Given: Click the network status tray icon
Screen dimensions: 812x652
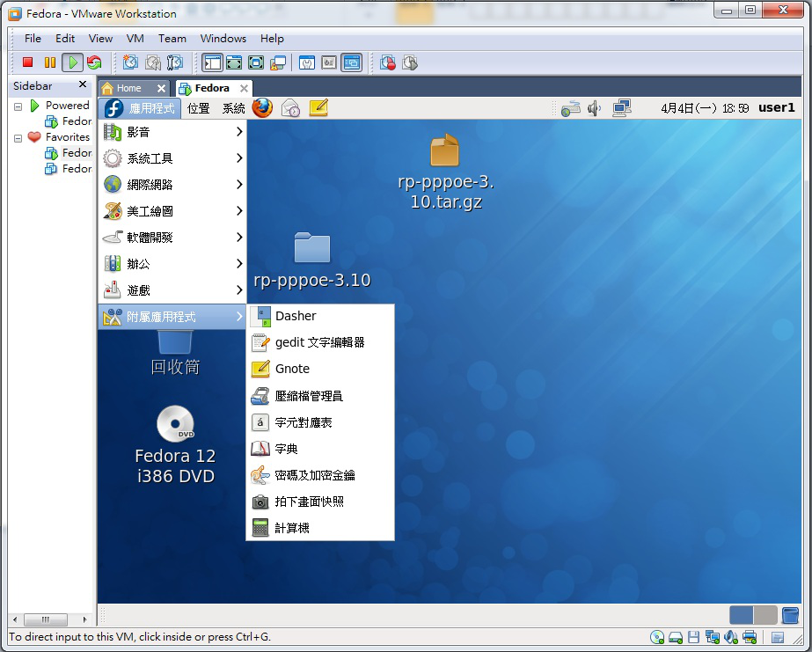Looking at the screenshot, I should coord(570,108).
